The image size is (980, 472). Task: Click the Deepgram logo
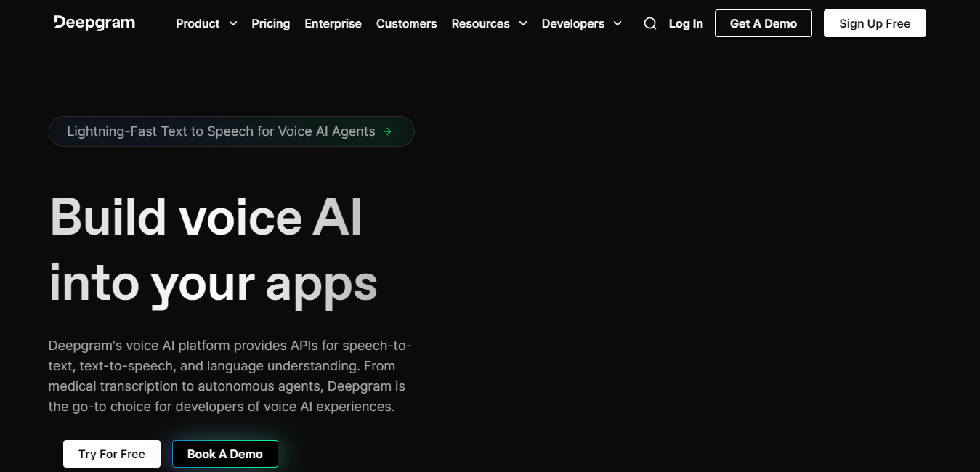(94, 23)
